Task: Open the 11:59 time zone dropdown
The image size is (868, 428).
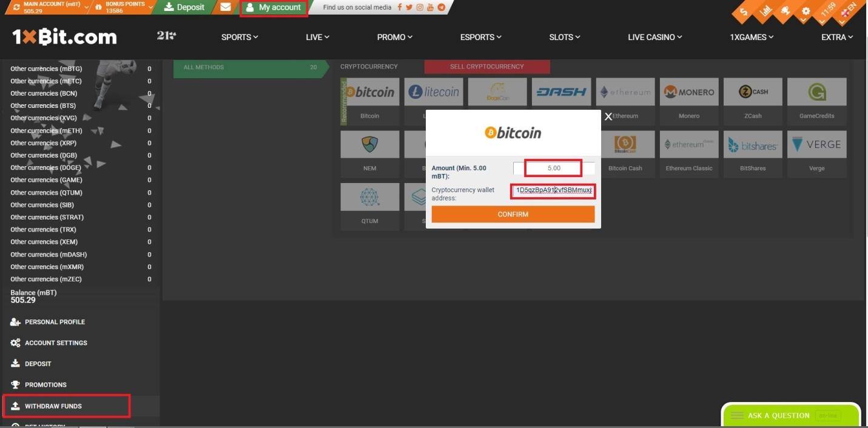Action: point(827,11)
